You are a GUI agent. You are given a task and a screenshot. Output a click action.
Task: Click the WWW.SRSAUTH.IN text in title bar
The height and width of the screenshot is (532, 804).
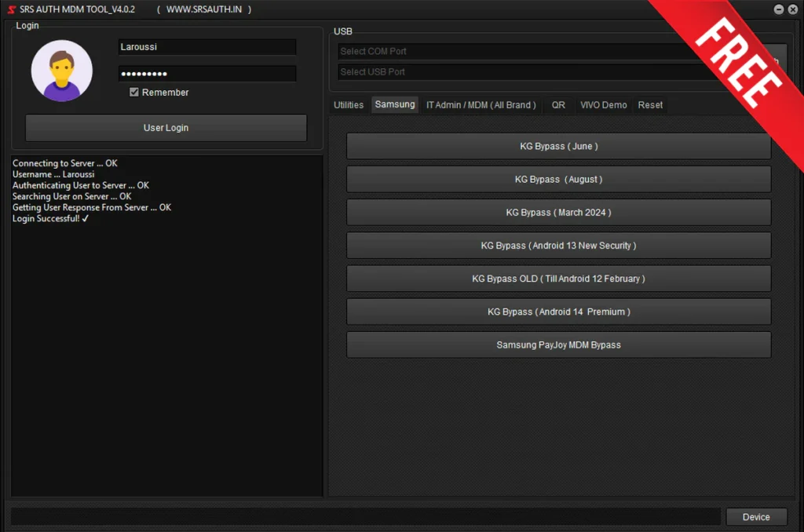tap(204, 9)
